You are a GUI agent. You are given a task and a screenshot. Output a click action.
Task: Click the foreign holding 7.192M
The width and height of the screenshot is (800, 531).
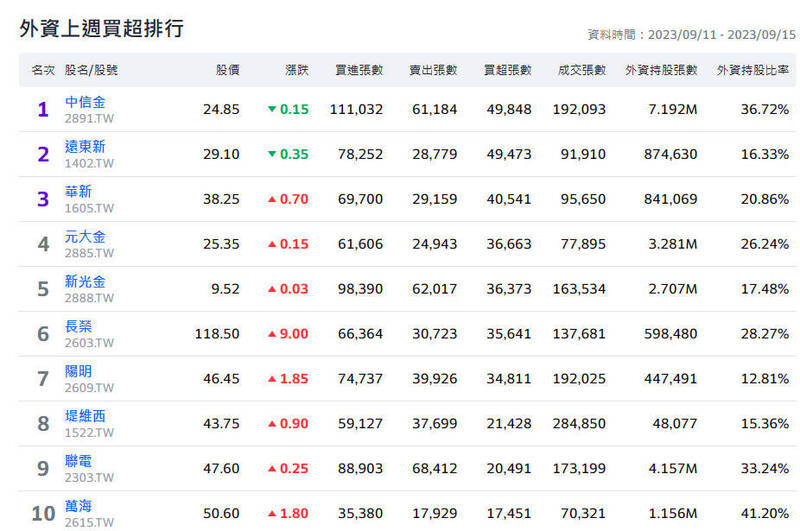672,109
